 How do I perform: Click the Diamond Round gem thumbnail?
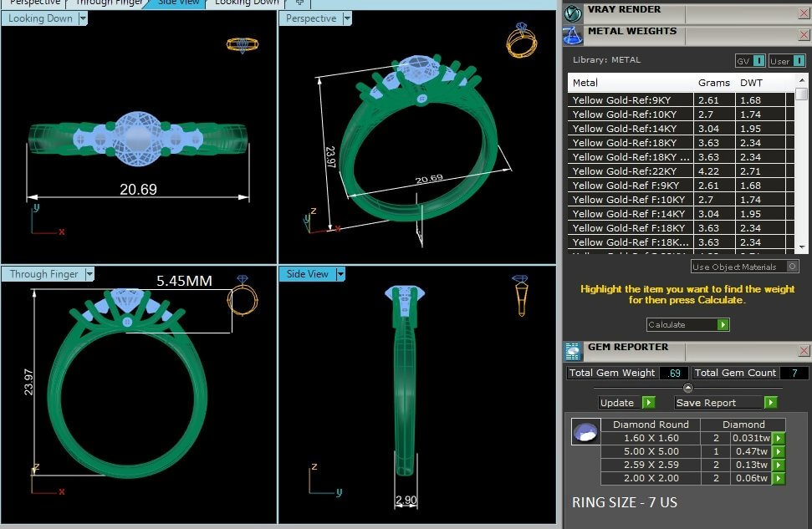pos(585,432)
